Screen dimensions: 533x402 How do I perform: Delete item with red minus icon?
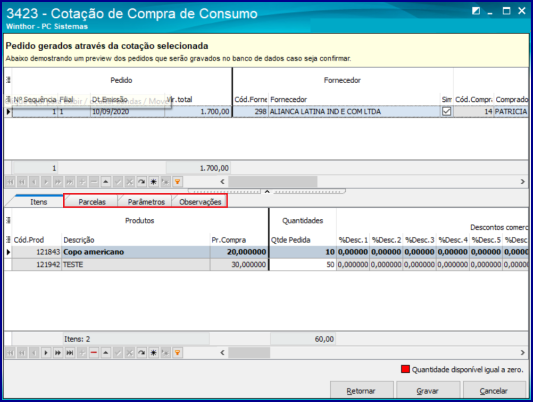(x=94, y=353)
